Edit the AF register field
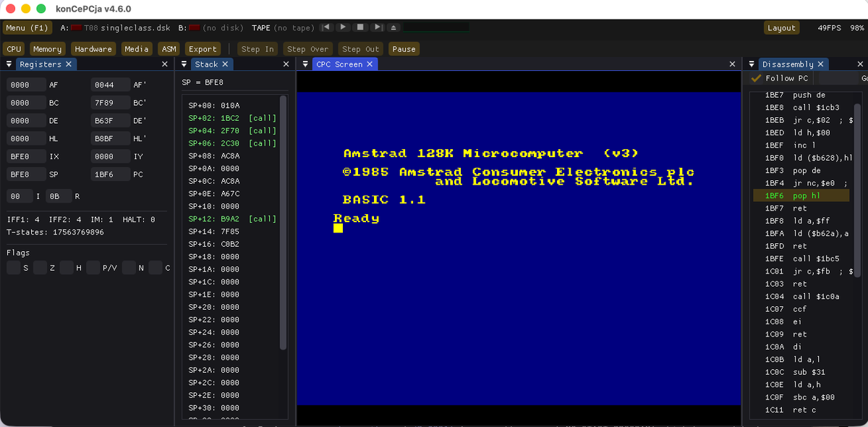The image size is (868, 427). (x=26, y=85)
